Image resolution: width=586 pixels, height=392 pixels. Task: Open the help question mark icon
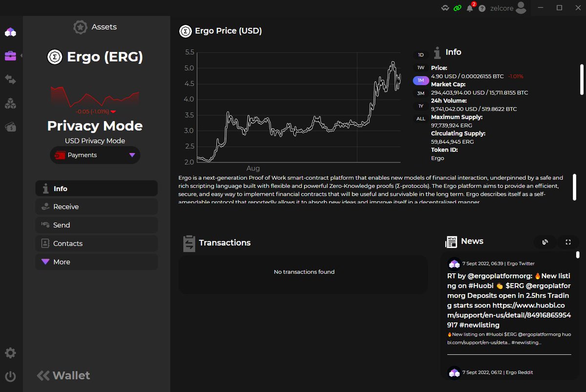[x=482, y=8]
